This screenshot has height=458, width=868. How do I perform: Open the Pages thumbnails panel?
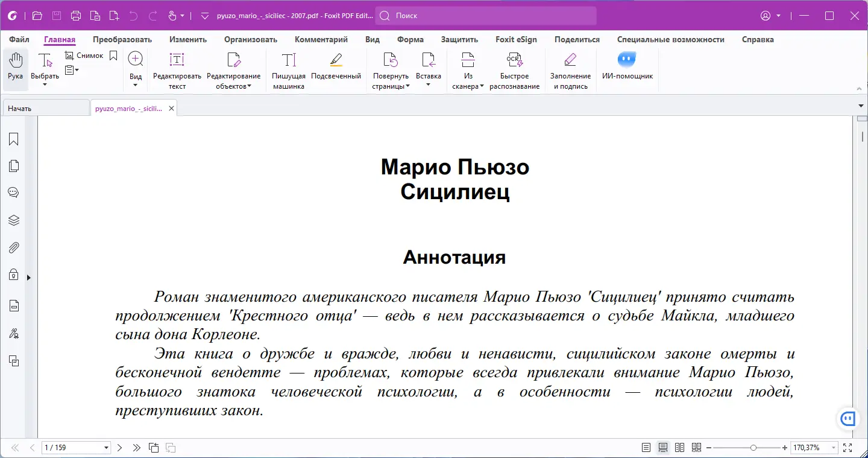tap(13, 166)
